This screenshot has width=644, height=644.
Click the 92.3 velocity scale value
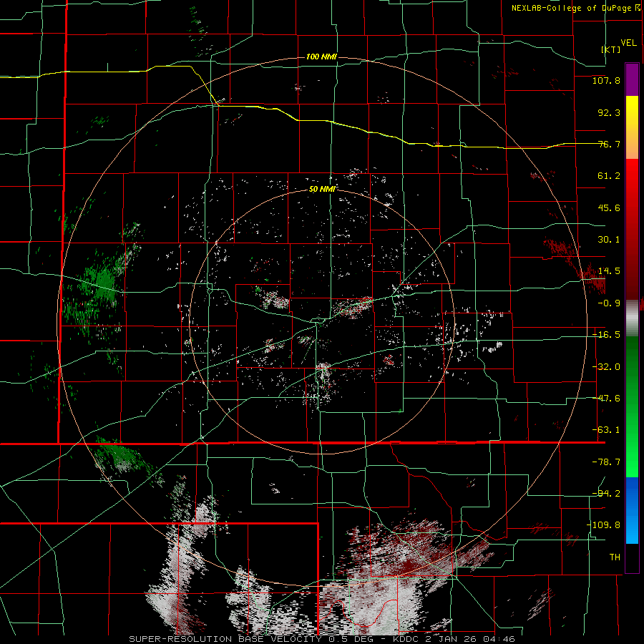(x=609, y=112)
